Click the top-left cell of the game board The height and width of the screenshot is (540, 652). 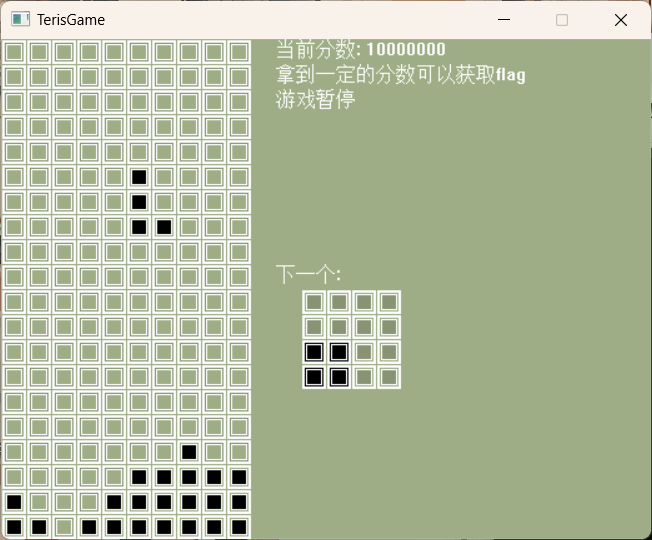(x=14, y=52)
